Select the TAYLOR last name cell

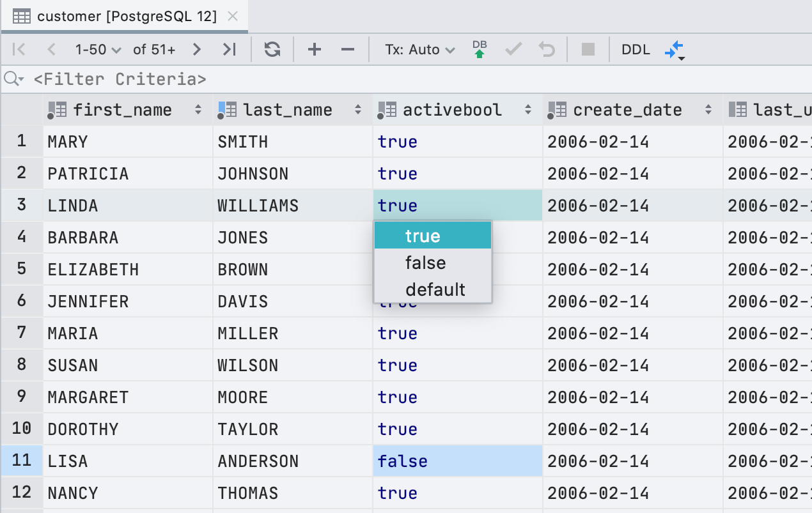click(x=293, y=429)
